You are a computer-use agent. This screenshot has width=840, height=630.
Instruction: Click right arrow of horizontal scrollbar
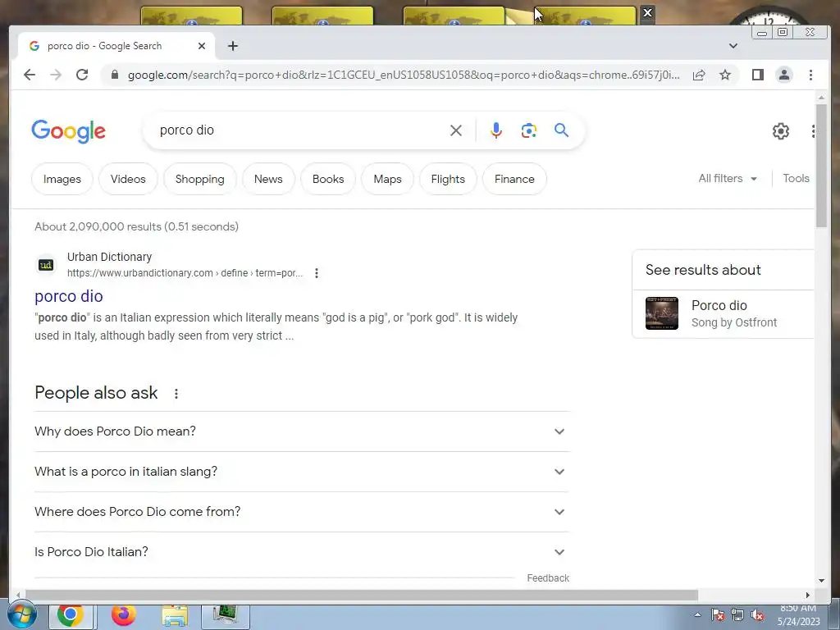point(808,596)
